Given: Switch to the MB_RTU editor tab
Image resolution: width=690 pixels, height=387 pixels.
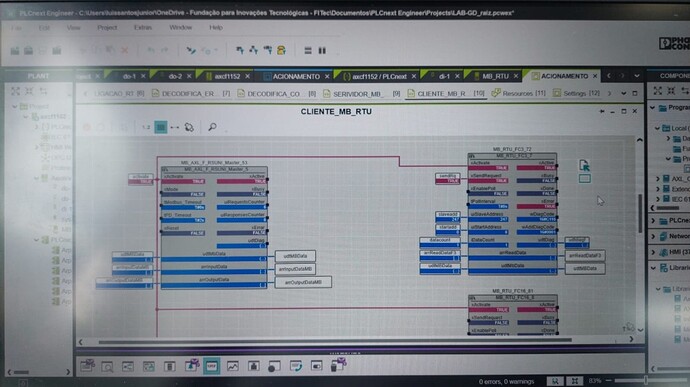Looking at the screenshot, I should (495, 76).
